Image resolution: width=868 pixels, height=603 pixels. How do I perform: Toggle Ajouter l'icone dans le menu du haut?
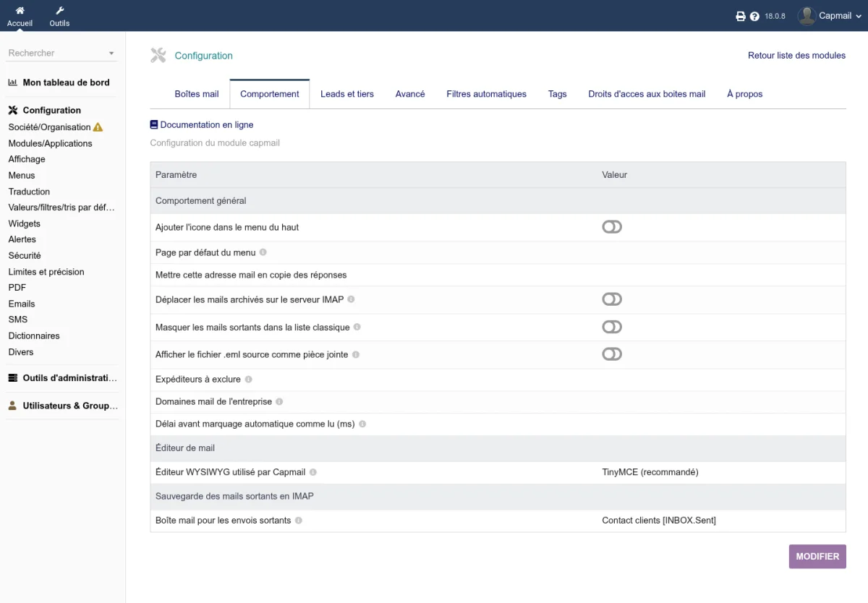tap(612, 227)
